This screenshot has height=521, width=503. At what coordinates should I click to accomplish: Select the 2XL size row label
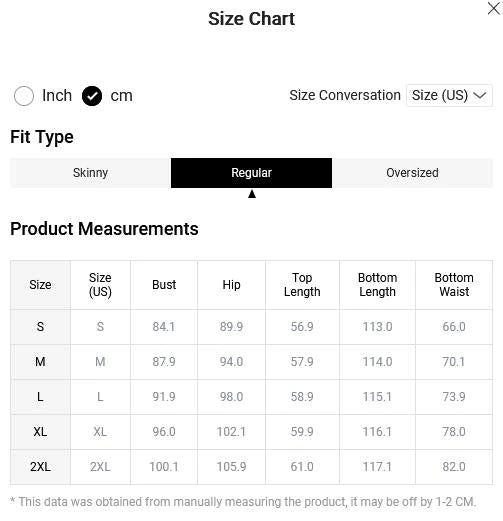(x=40, y=467)
